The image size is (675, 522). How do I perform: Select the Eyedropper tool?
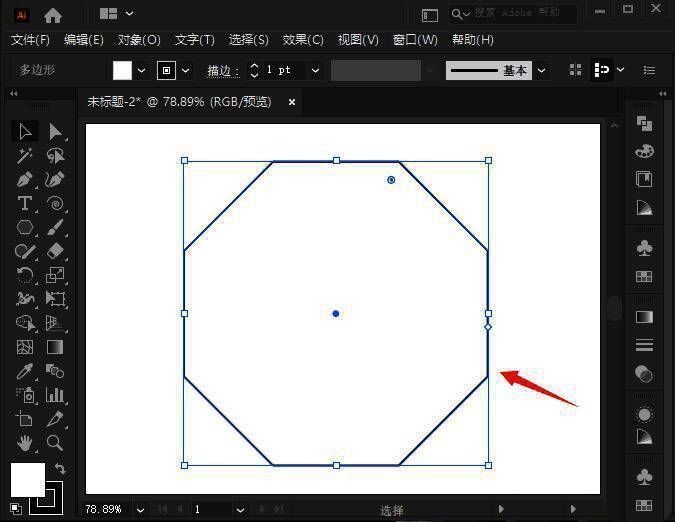pos(25,371)
